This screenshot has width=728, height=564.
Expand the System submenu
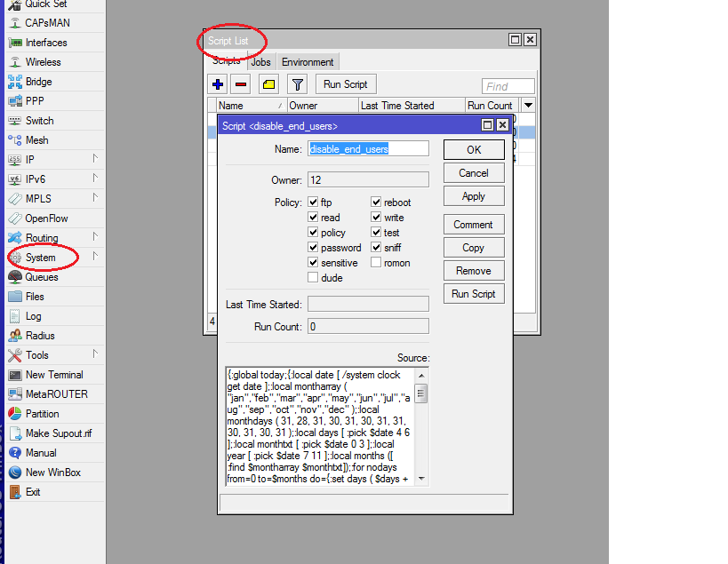(x=95, y=256)
